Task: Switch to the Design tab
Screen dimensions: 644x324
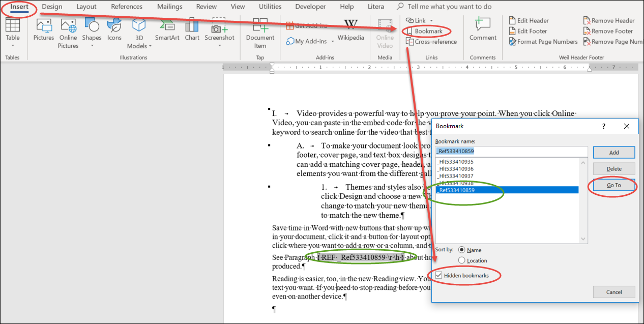Action: point(52,7)
